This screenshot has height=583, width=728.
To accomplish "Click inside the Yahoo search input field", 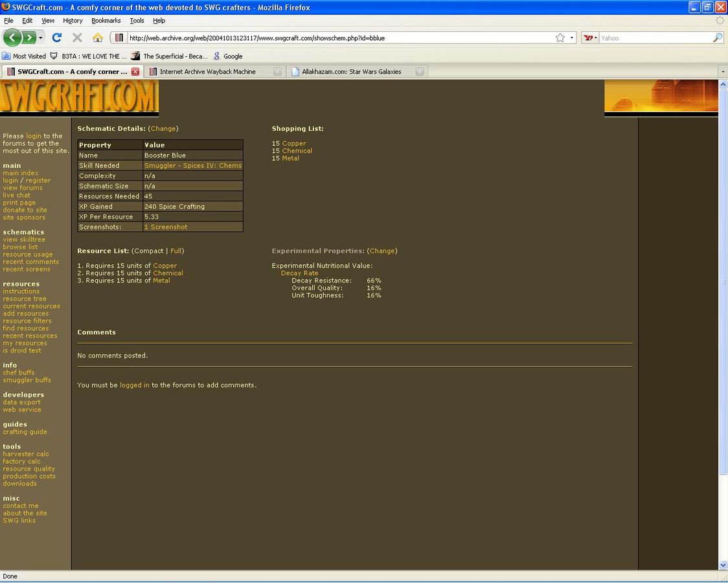I will coord(654,38).
